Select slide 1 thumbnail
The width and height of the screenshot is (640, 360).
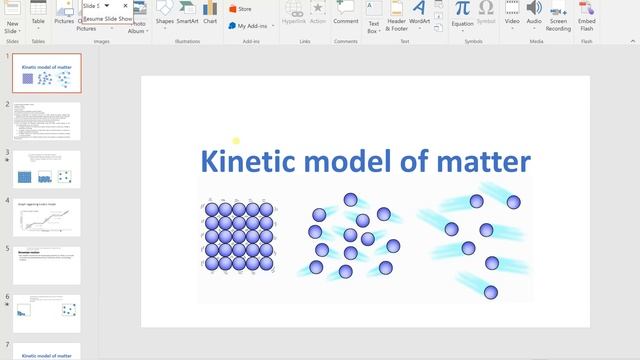pos(47,73)
